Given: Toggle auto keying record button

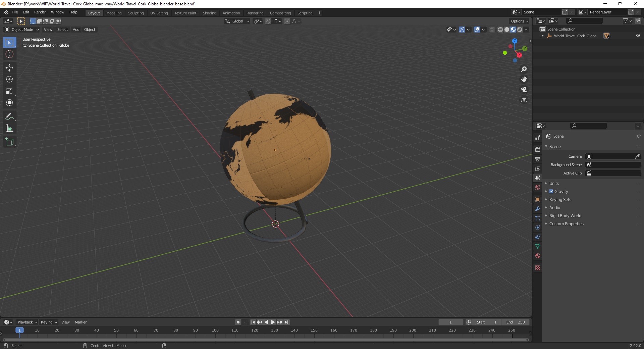Looking at the screenshot, I should pyautogui.click(x=238, y=322).
